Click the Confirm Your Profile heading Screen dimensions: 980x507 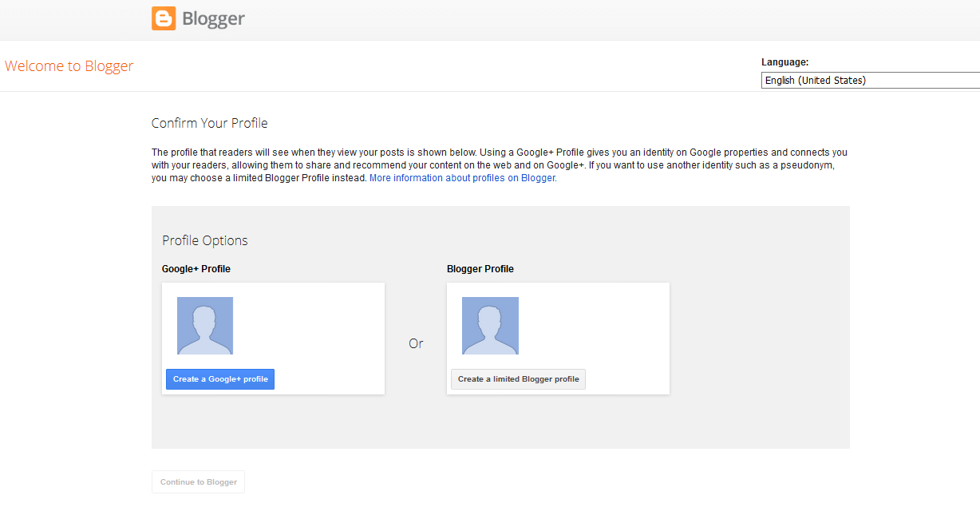(210, 124)
